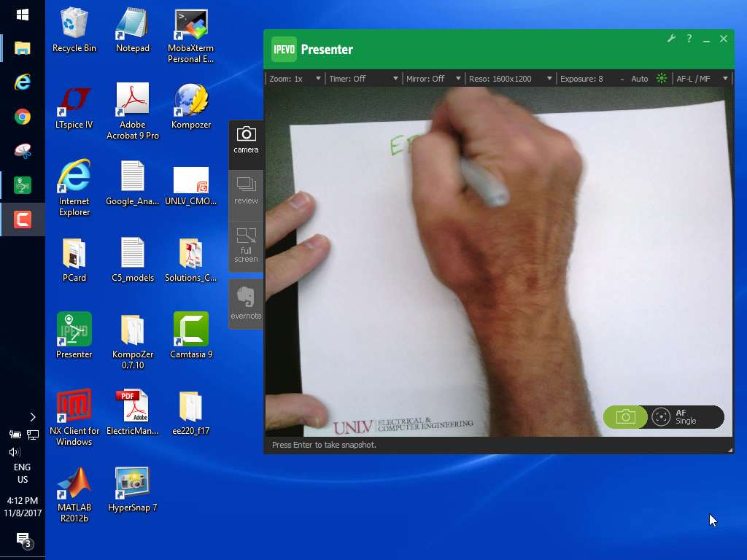Open the Windows Start menu
The image size is (747, 560).
point(23,15)
